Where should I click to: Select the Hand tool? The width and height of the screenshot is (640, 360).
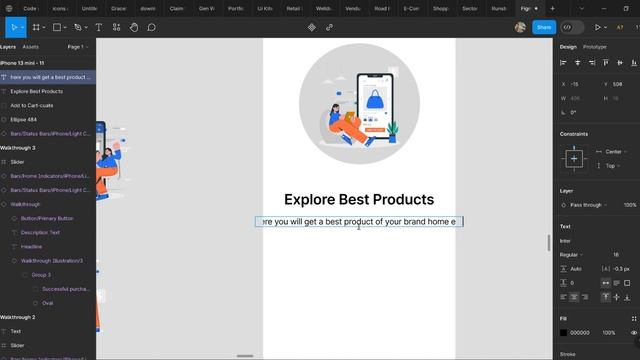134,27
